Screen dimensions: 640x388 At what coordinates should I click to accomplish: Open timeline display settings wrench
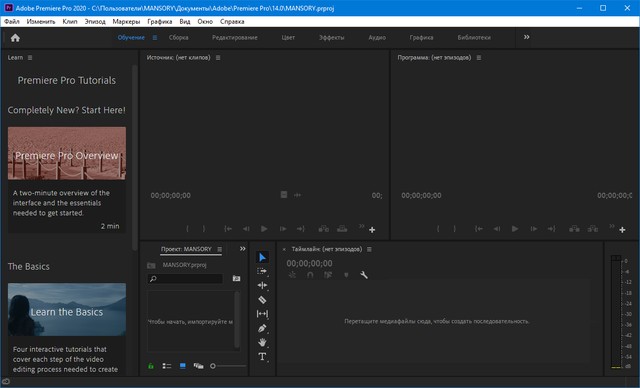point(364,275)
